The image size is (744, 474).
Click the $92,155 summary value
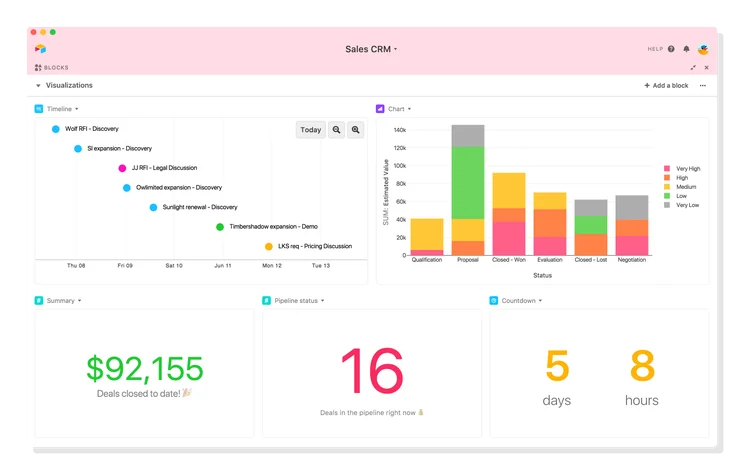145,369
